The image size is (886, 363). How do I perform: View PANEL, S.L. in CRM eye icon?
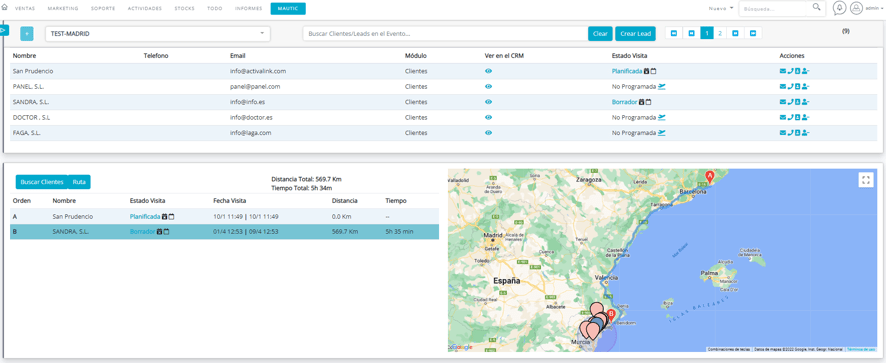coord(488,87)
